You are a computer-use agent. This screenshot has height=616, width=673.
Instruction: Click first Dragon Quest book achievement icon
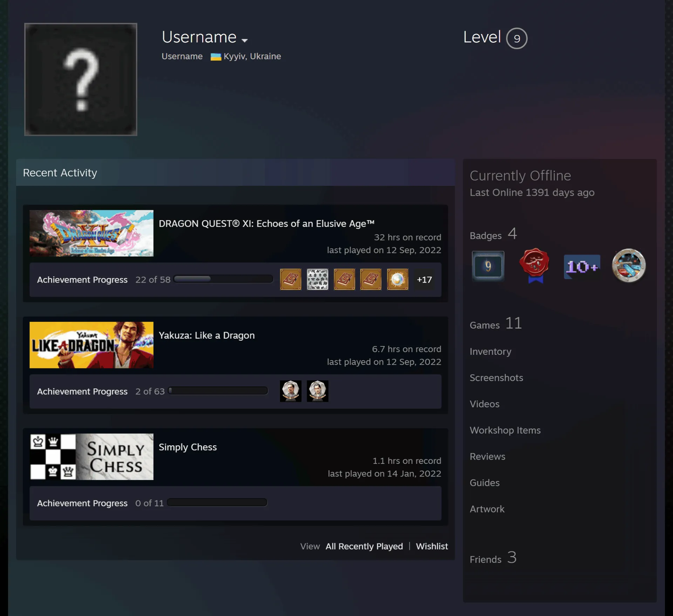click(x=291, y=279)
